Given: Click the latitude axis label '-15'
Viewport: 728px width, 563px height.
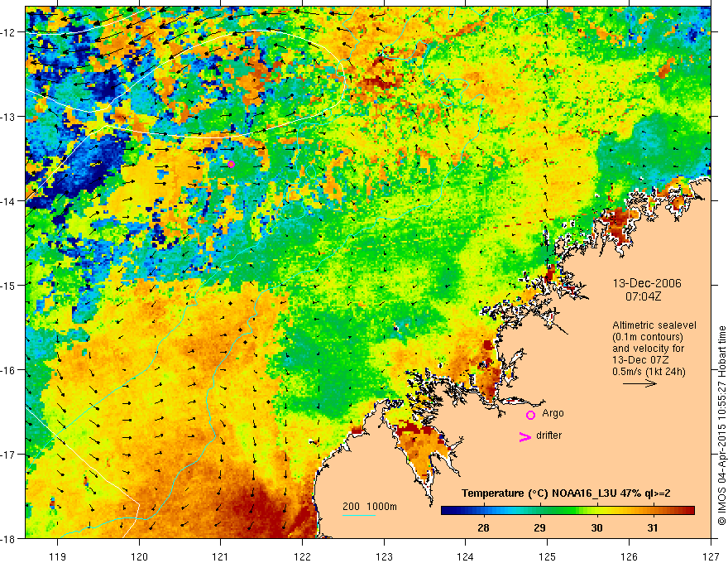Looking at the screenshot, I should pyautogui.click(x=9, y=285).
